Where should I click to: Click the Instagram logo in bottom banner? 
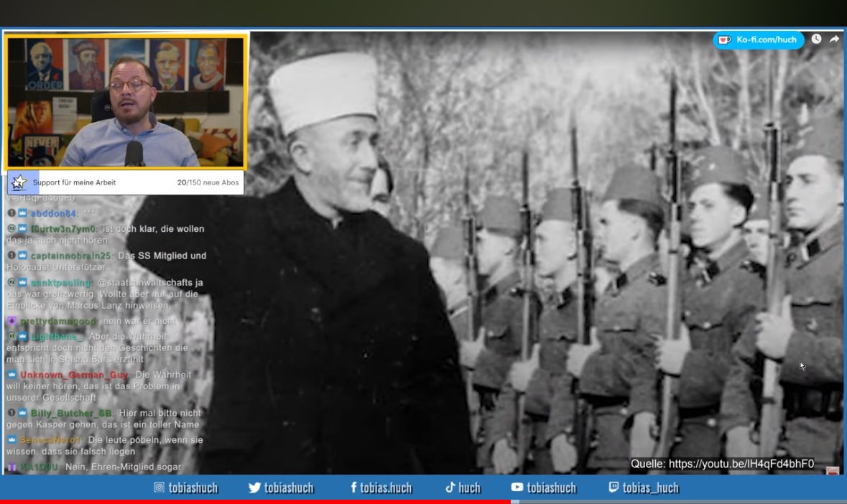click(x=159, y=487)
